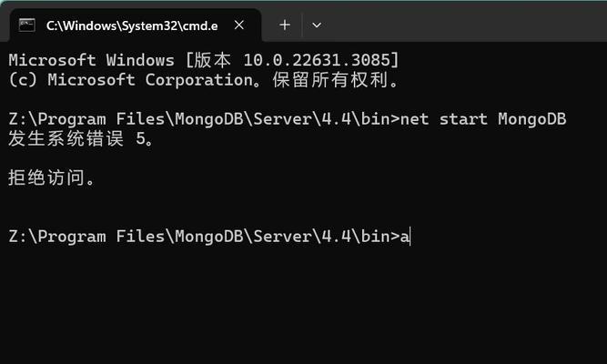Click the path in the first Z:\Program Files prompt
This screenshot has width=607, height=364.
tap(199, 119)
